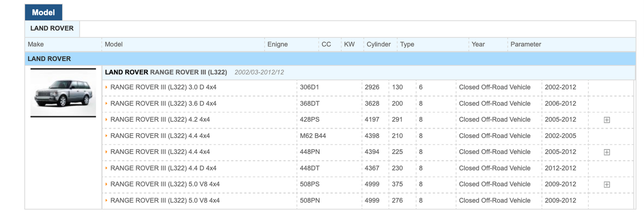Click the Parameter column header
Viewport: 644px width, 215px height.
[x=526, y=44]
